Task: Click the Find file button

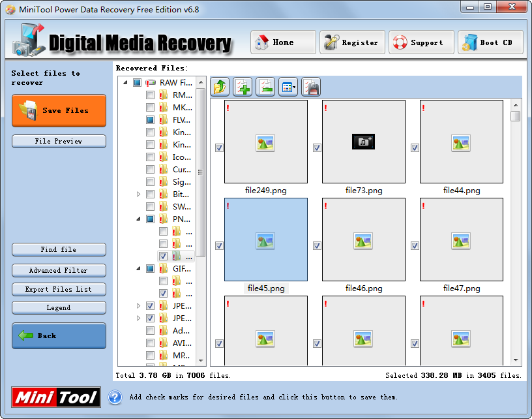Action: [59, 249]
